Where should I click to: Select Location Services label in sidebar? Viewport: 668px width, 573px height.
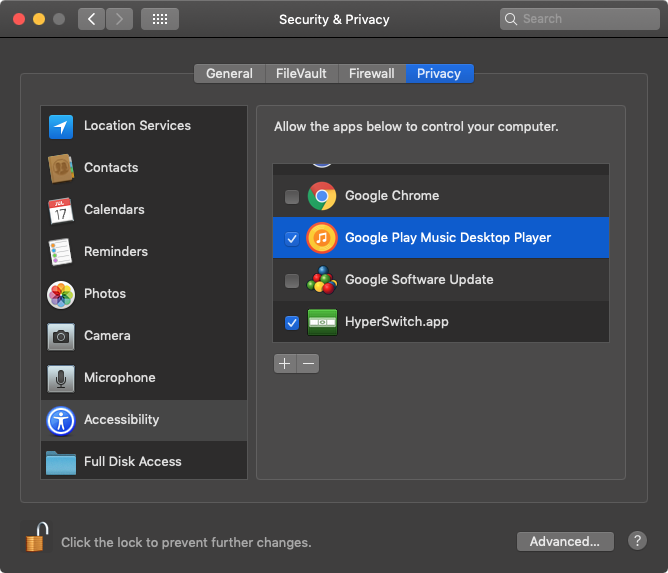tap(137, 126)
